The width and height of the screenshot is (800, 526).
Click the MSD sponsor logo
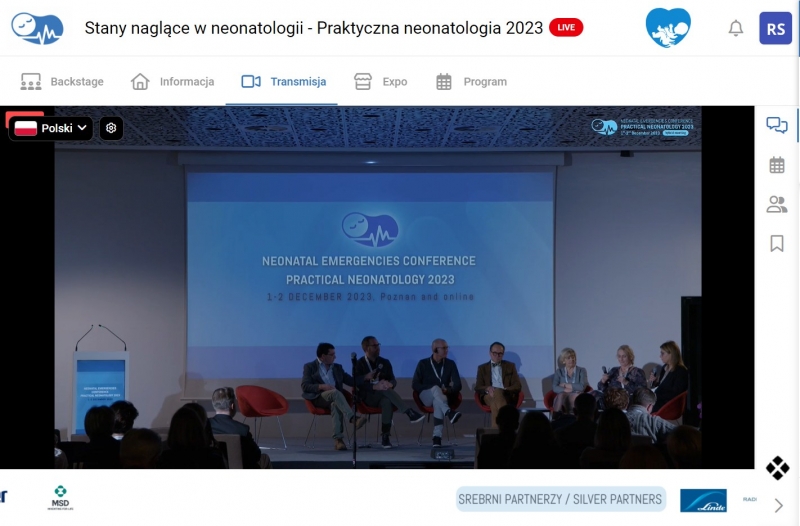click(60, 499)
